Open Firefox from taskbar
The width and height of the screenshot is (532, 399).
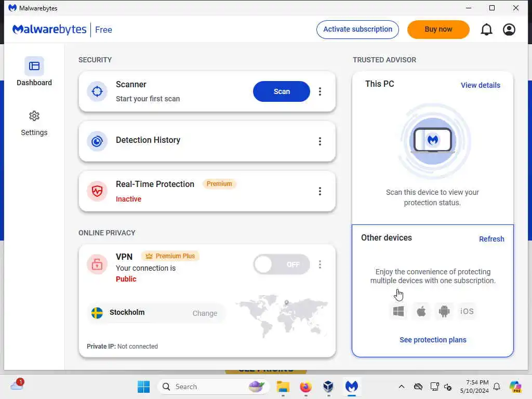[305, 387]
